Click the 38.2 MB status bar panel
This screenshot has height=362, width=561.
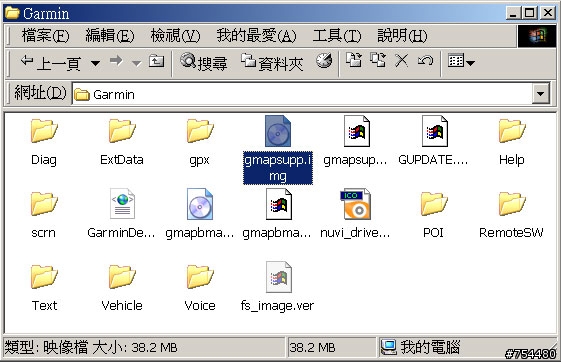[331, 347]
